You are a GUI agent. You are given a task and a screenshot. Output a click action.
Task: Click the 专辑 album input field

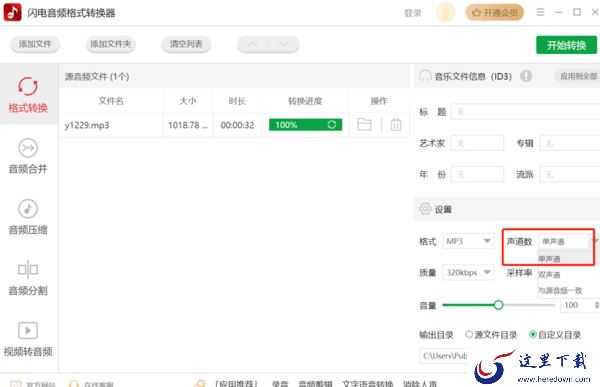569,143
